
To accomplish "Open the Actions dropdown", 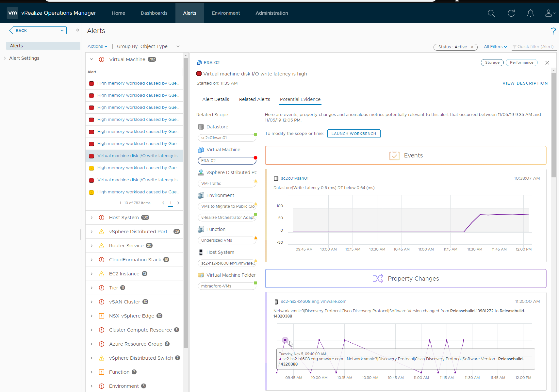I will (x=97, y=46).
